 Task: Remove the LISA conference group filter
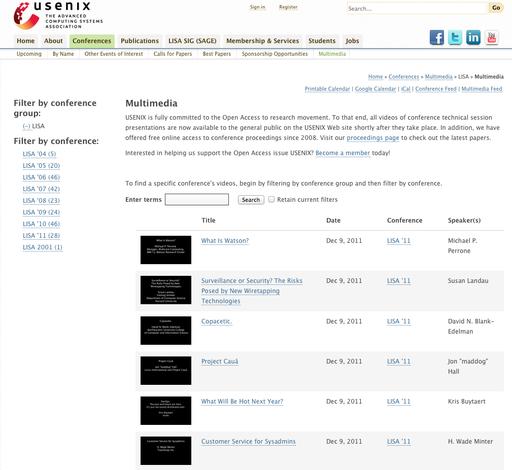26,126
